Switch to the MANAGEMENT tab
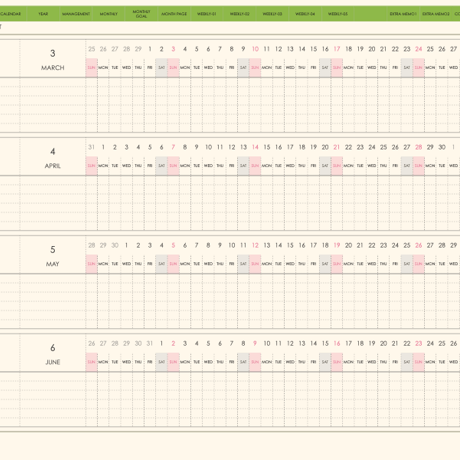 (x=76, y=14)
